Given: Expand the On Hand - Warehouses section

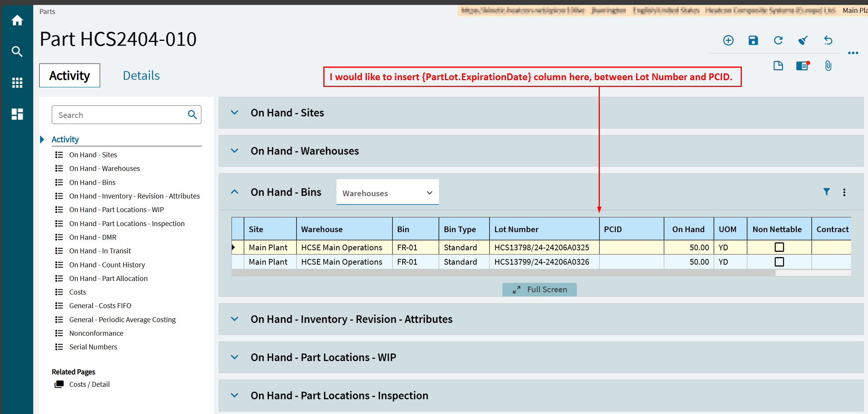Looking at the screenshot, I should pos(234,151).
